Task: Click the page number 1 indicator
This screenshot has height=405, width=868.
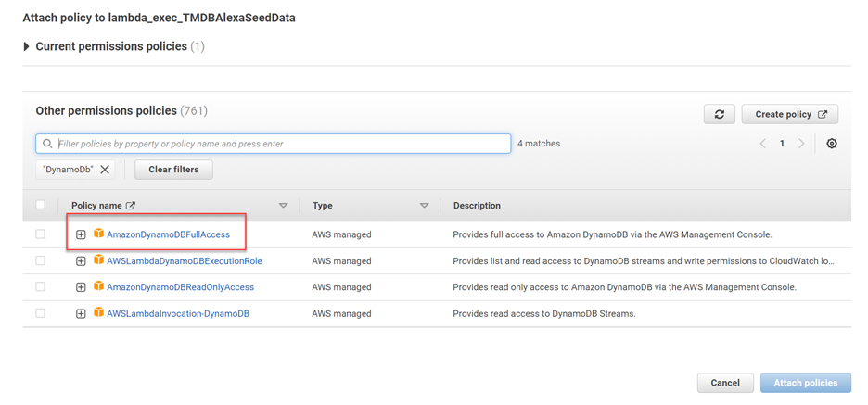Action: click(x=782, y=144)
